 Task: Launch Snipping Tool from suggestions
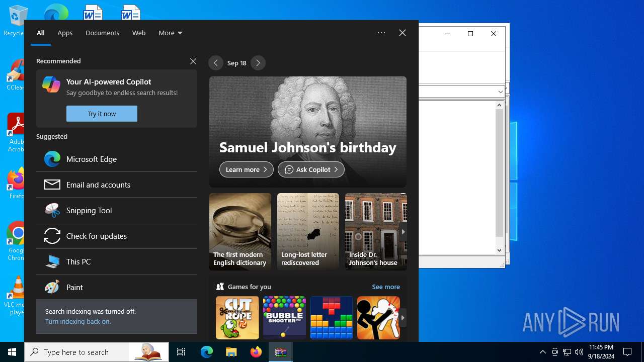(117, 210)
